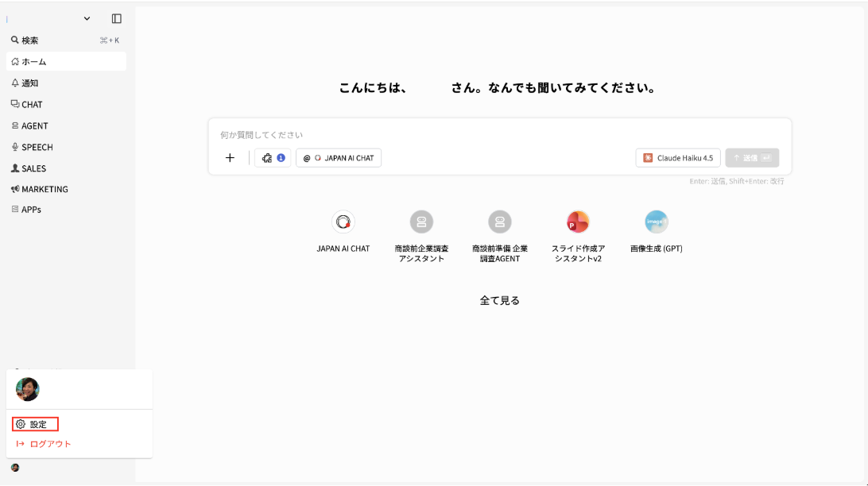This screenshot has width=868, height=486.
Task: Click the 通知 notification bell icon
Action: pyautogui.click(x=14, y=83)
